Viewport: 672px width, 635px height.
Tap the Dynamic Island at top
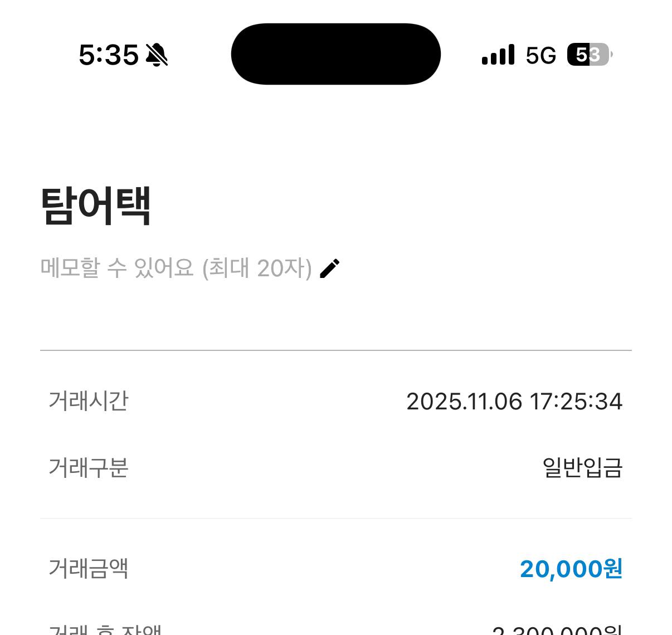click(x=335, y=54)
